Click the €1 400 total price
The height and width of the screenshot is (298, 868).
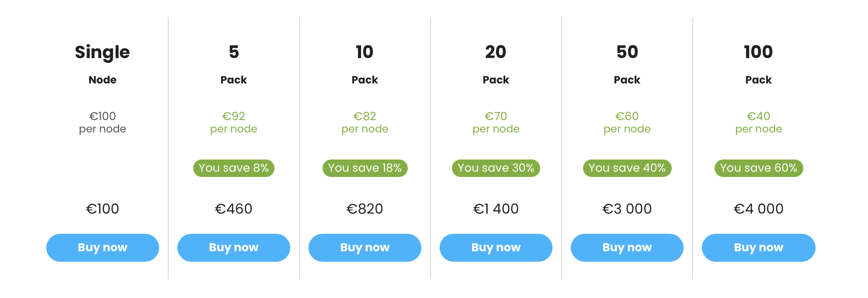[496, 209]
